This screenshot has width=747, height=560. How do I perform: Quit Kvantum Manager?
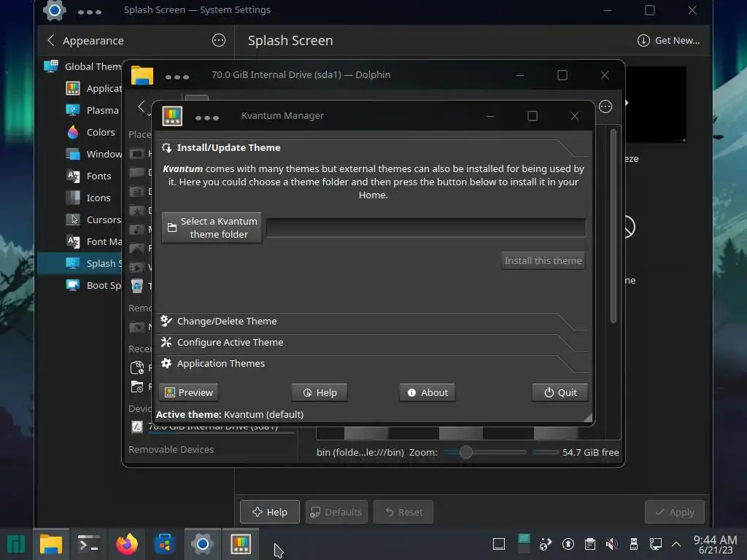pyautogui.click(x=560, y=392)
